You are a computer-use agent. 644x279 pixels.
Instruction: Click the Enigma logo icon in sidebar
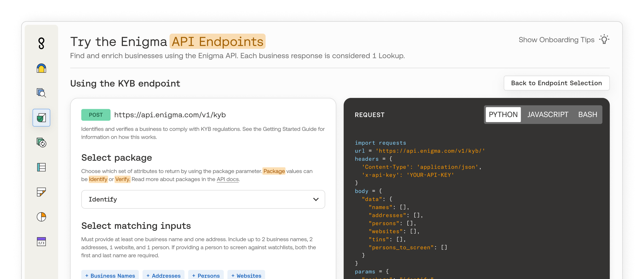click(41, 43)
